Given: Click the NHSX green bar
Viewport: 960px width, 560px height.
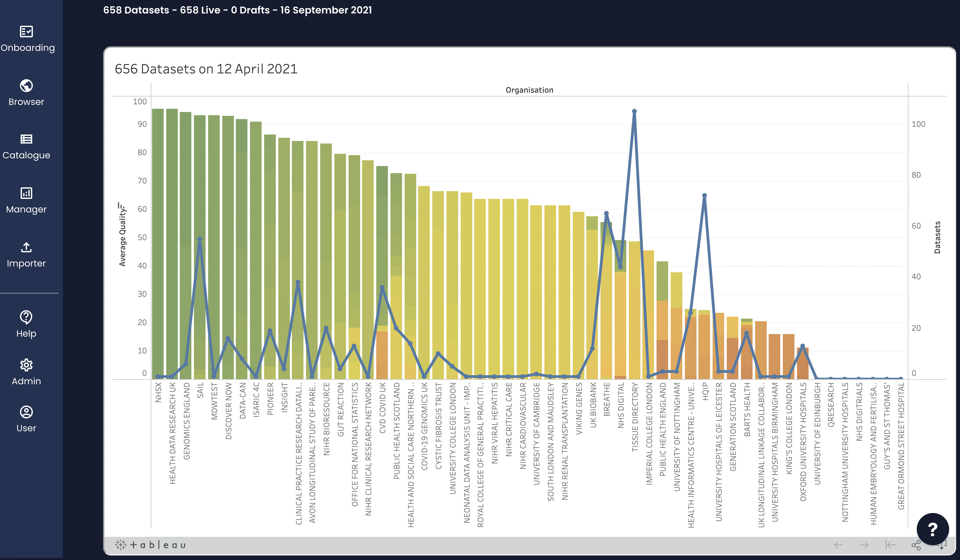Looking at the screenshot, I should (x=158, y=244).
